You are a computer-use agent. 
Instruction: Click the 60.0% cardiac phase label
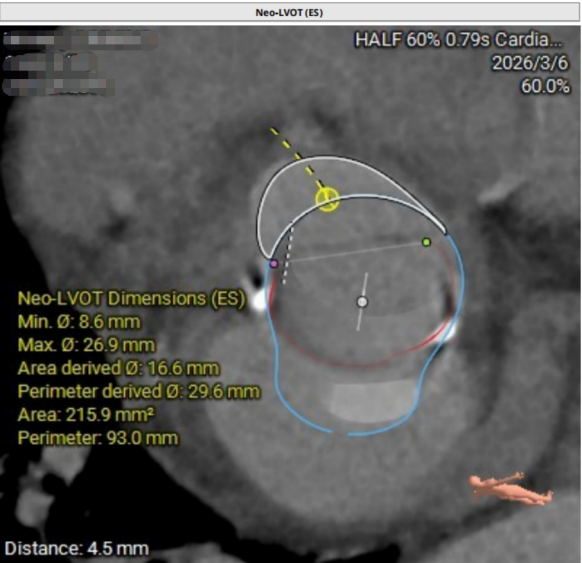point(545,86)
